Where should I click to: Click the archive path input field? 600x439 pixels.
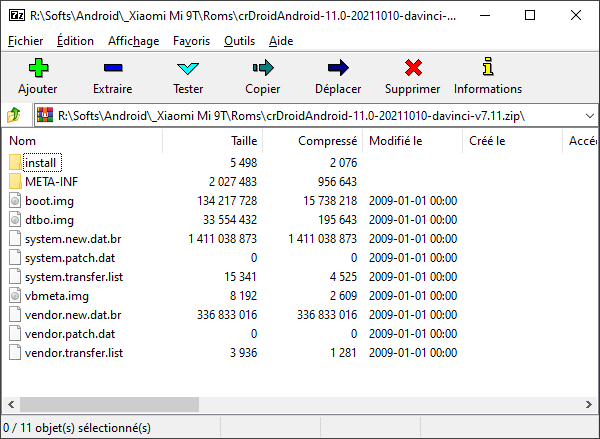pos(318,116)
